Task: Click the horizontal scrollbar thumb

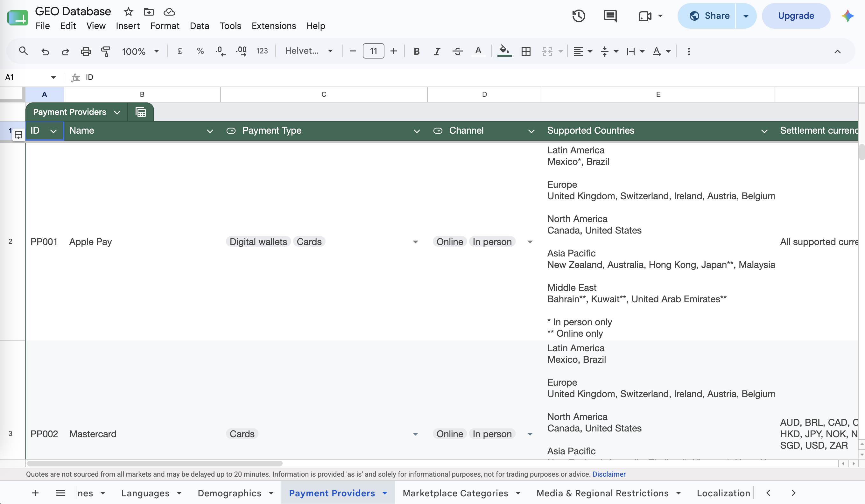Action: coord(154,464)
